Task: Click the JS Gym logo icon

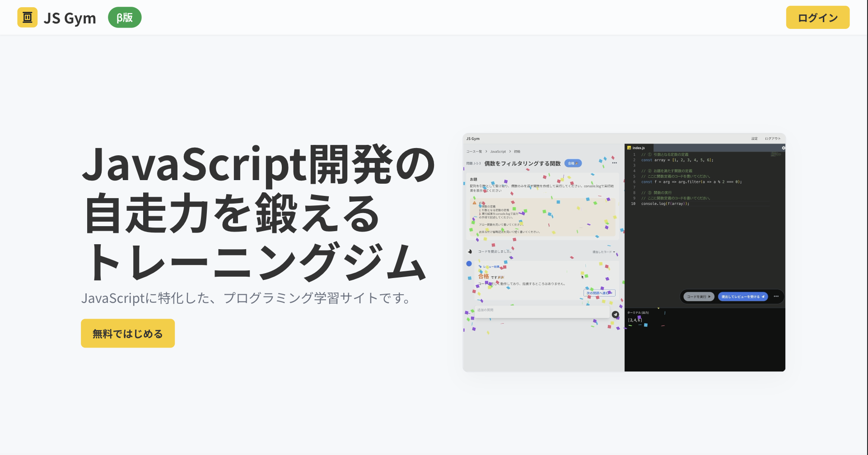Action: pos(27,17)
